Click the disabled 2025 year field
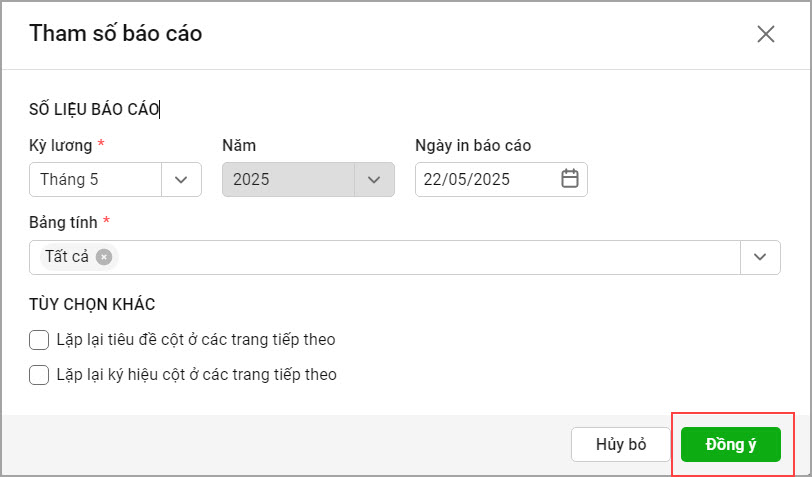This screenshot has width=812, height=477. pos(288,180)
